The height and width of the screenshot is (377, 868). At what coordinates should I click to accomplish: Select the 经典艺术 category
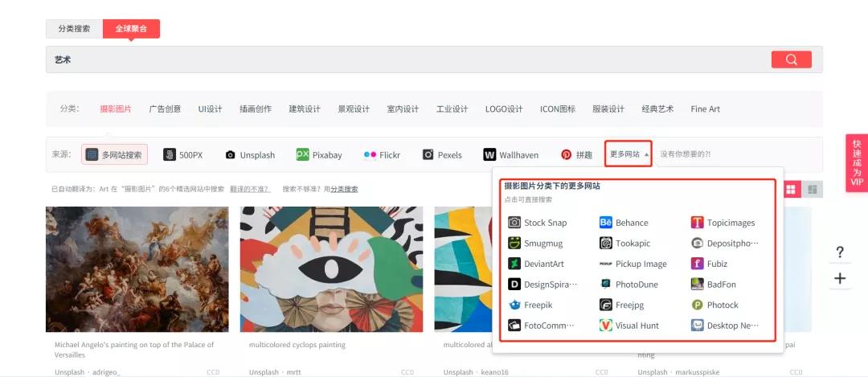pyautogui.click(x=657, y=109)
